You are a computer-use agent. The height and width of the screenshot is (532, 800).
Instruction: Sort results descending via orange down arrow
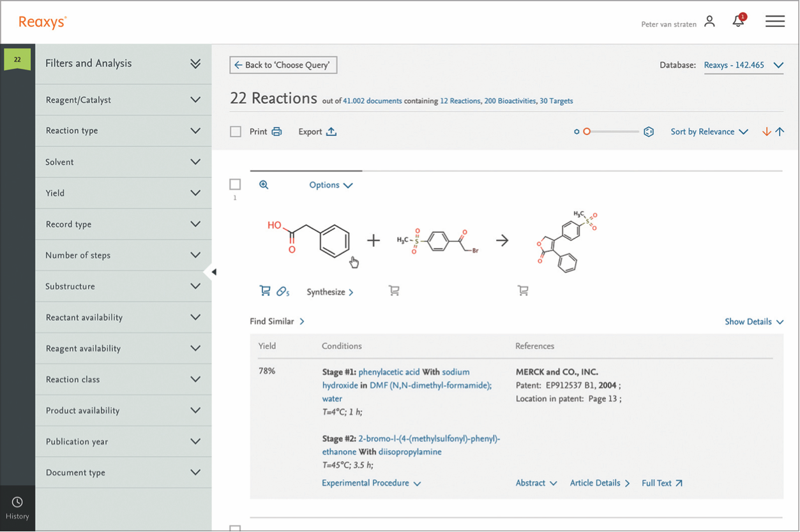pos(766,131)
